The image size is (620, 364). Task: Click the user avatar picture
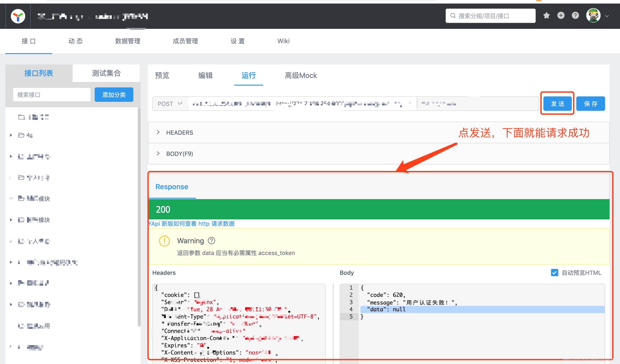click(593, 16)
